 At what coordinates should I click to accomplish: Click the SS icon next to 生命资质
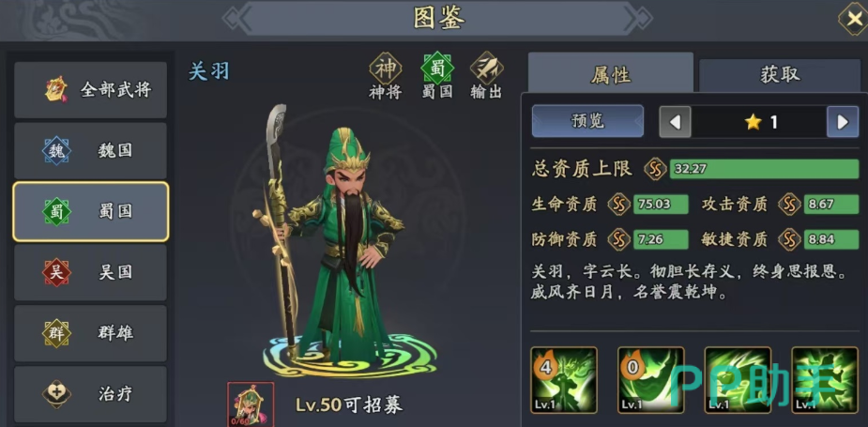[x=619, y=205]
